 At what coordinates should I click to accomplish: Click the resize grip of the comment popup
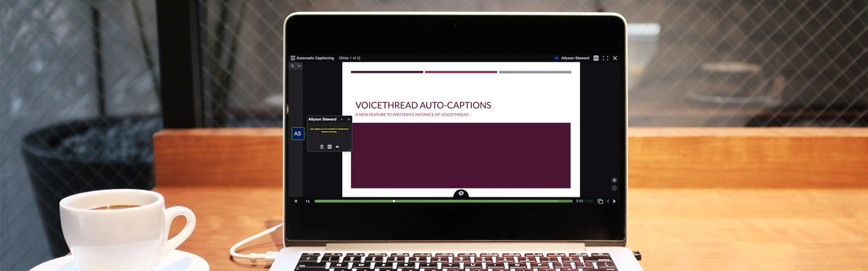(x=349, y=149)
